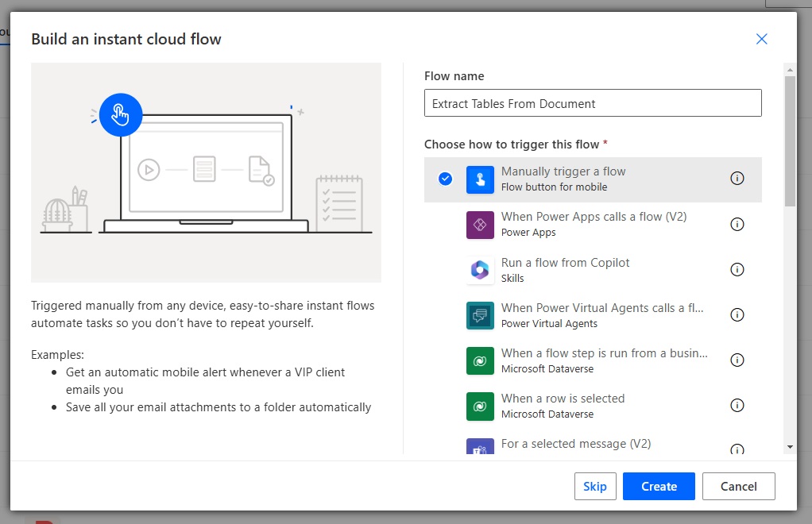Click the Create button
Viewport: 812px width, 524px height.
[x=659, y=486]
